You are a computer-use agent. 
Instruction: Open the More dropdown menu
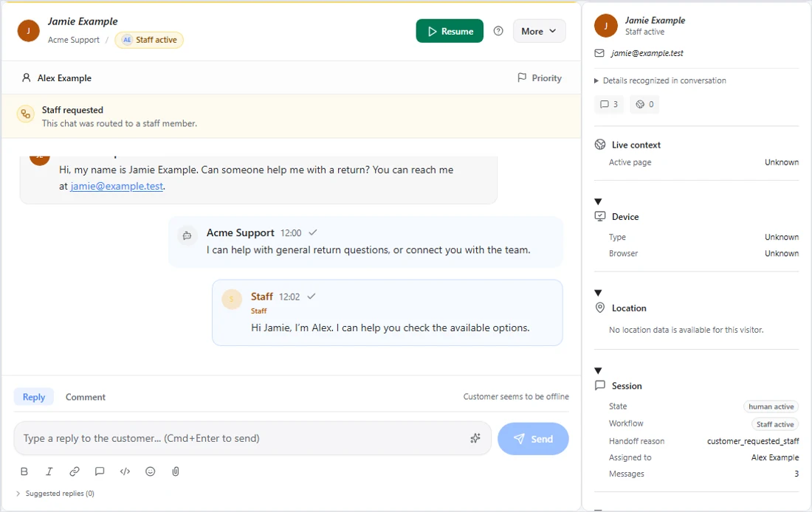click(x=539, y=31)
